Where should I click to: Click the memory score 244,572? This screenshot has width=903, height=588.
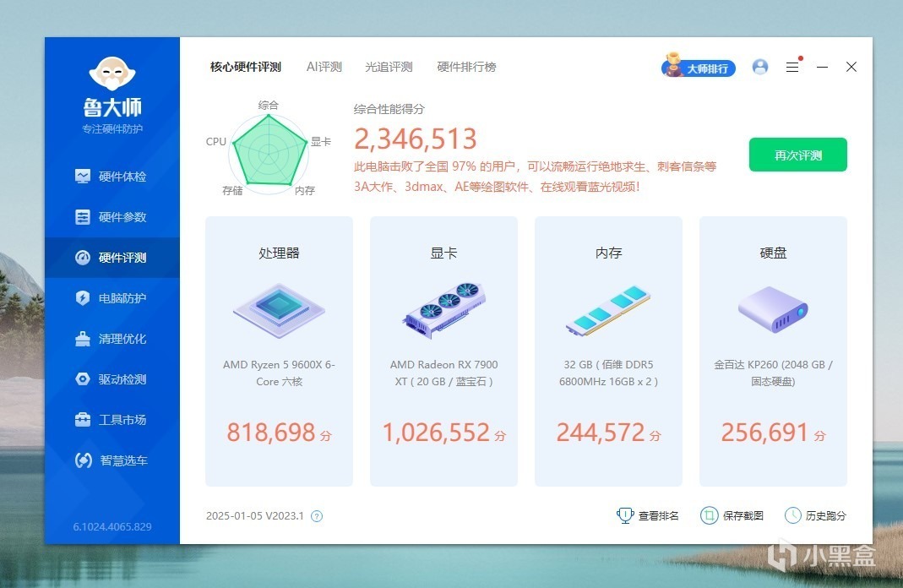tap(601, 432)
